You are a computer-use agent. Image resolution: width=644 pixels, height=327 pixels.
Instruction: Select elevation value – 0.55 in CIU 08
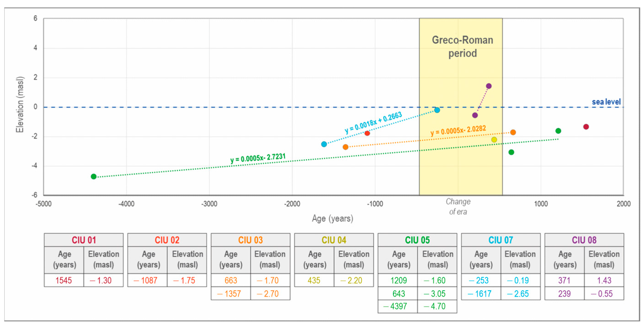point(602,294)
